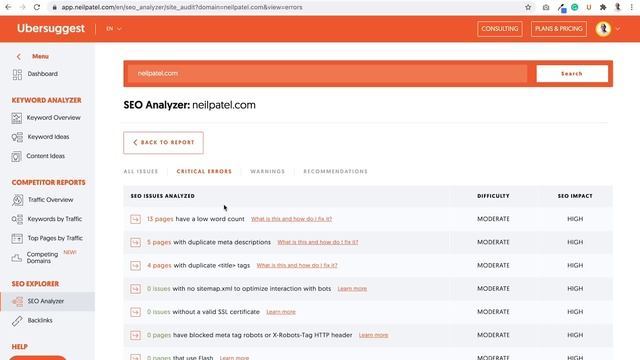The width and height of the screenshot is (640, 360).
Task: Open Top Pages by Traffic
Action: point(55,238)
